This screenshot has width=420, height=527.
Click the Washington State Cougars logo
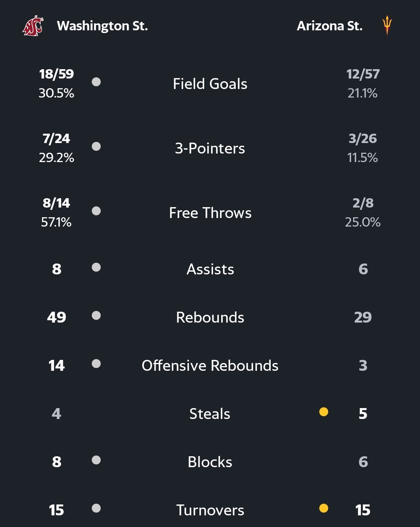coord(33,26)
